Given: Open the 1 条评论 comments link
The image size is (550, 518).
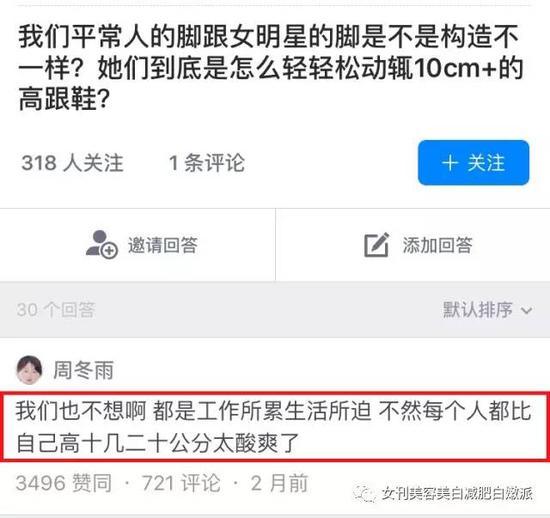Looking at the screenshot, I should (x=207, y=163).
